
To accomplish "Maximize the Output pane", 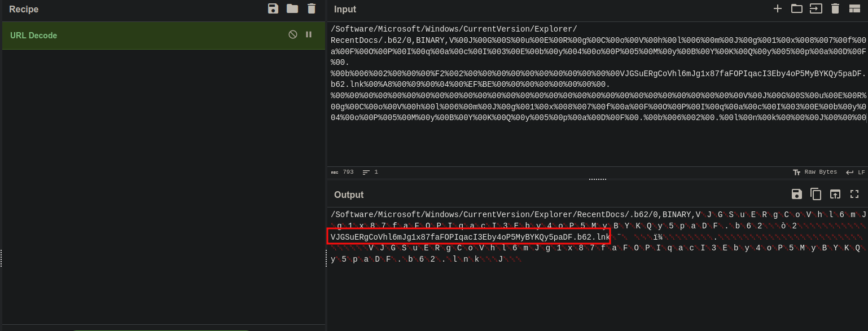I will pos(854,193).
